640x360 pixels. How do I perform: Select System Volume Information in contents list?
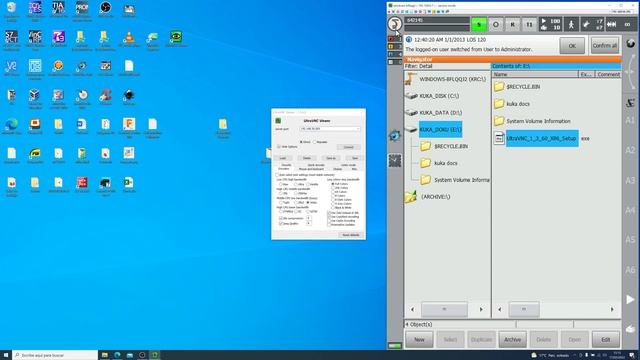538,121
